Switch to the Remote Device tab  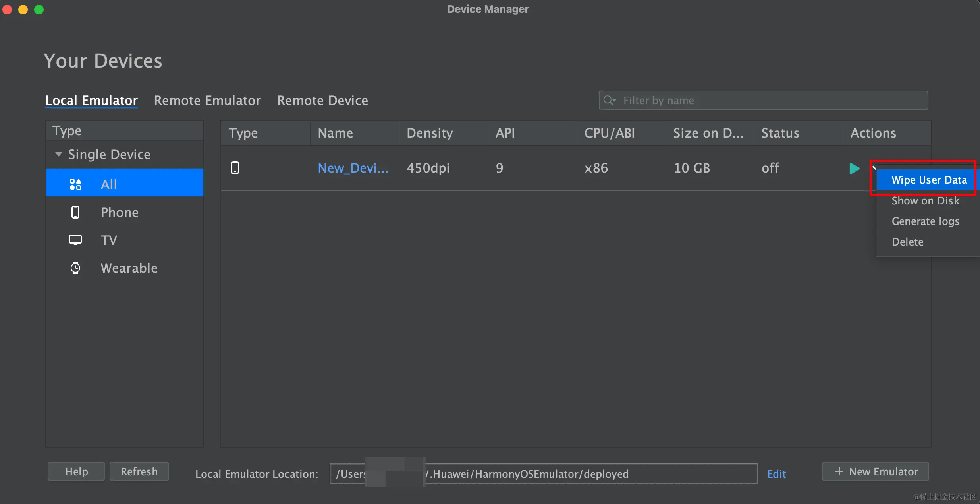coord(322,100)
